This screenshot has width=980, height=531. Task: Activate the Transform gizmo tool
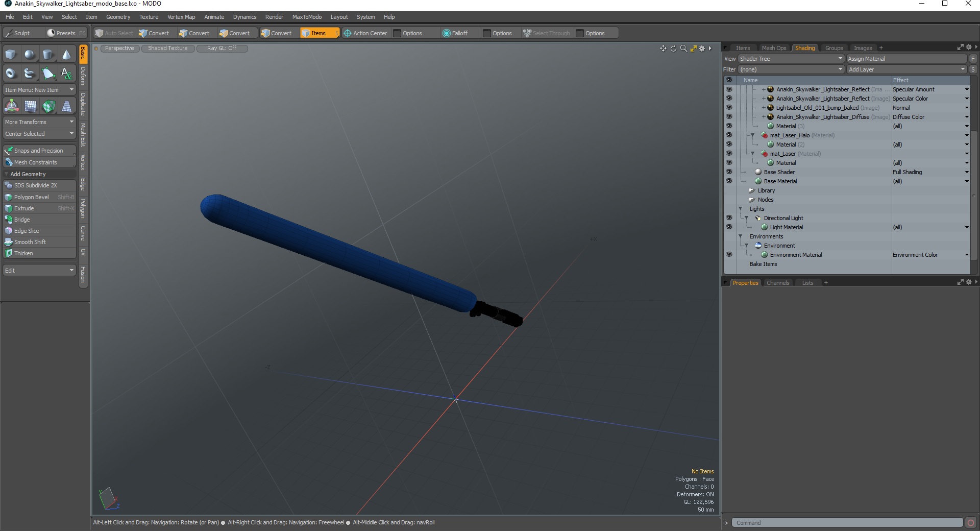(x=11, y=106)
